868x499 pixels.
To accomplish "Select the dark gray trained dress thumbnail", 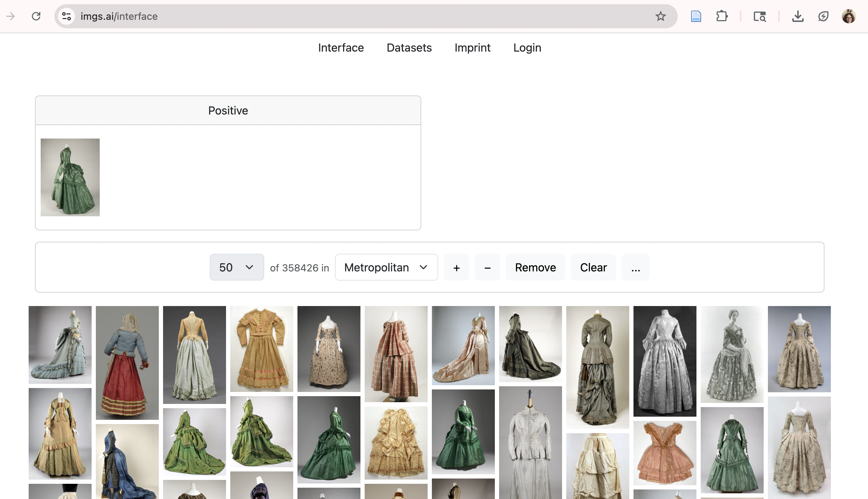I will click(x=531, y=344).
